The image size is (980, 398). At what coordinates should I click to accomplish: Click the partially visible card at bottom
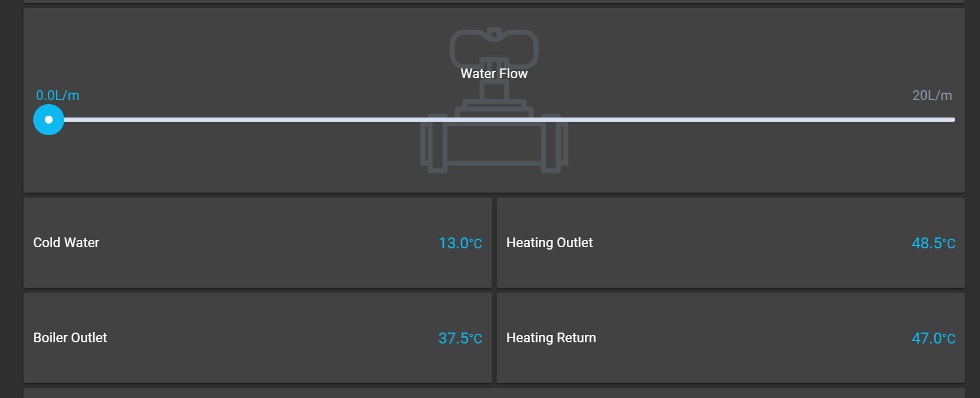(494, 393)
